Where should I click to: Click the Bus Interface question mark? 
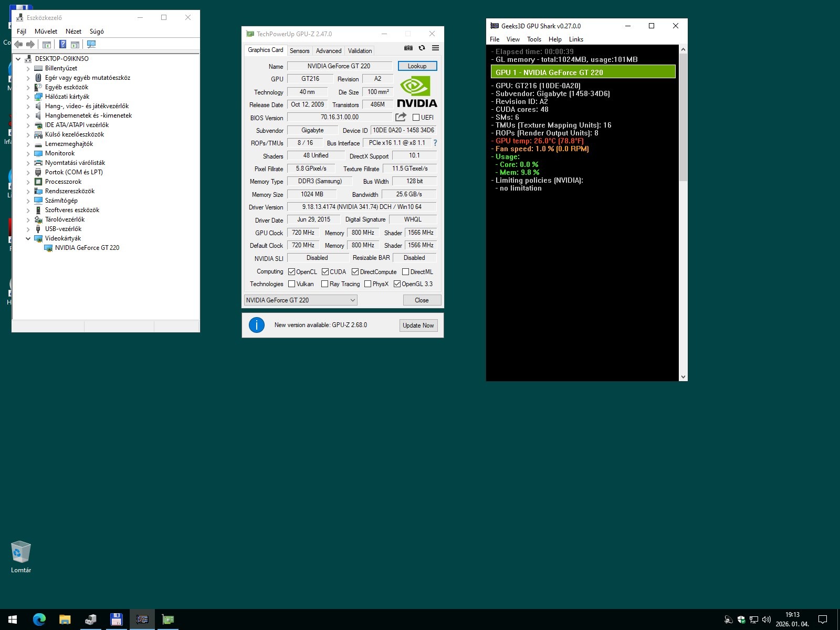tap(435, 143)
